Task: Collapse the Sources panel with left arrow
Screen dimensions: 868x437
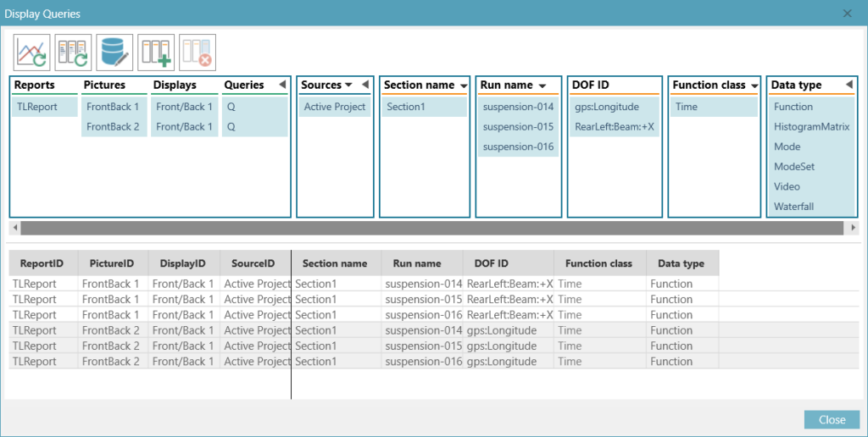Action: click(364, 86)
